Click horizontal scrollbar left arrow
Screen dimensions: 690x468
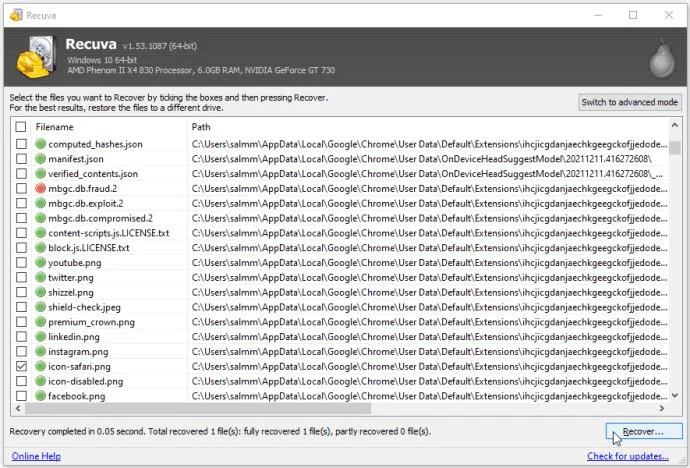pyautogui.click(x=18, y=408)
